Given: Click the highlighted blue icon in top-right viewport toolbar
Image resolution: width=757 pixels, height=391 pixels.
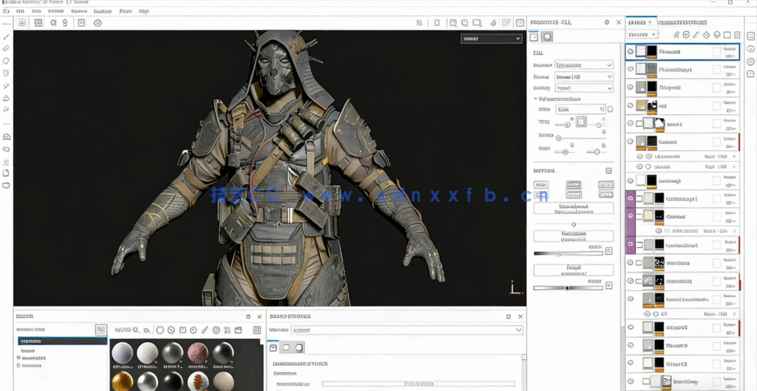Looking at the screenshot, I should coord(506,23).
